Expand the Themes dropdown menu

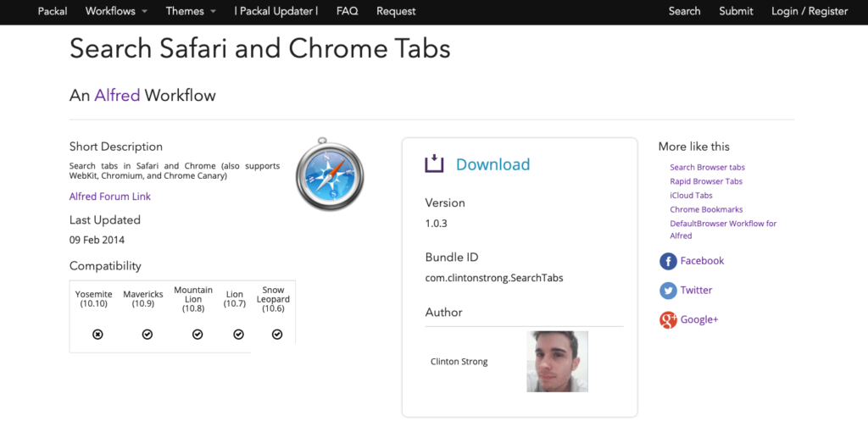(x=191, y=11)
